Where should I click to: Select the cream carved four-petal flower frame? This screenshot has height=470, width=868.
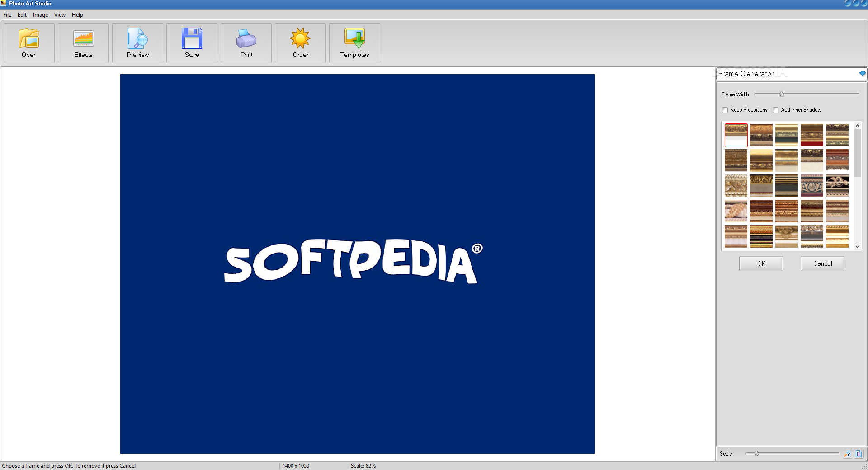click(736, 186)
